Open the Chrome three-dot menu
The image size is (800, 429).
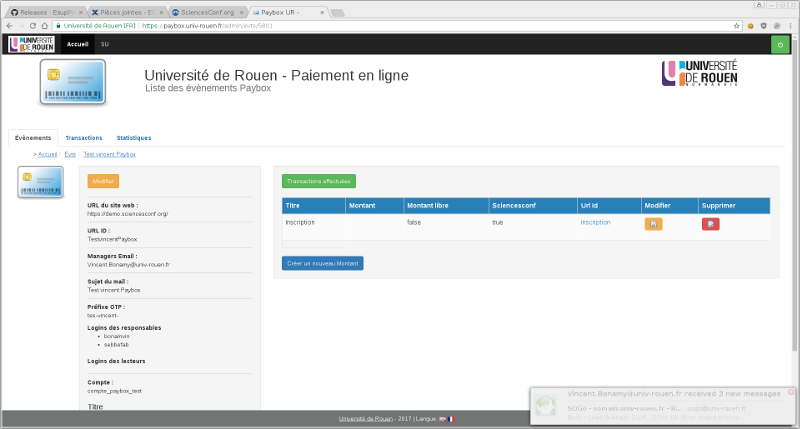coord(790,24)
